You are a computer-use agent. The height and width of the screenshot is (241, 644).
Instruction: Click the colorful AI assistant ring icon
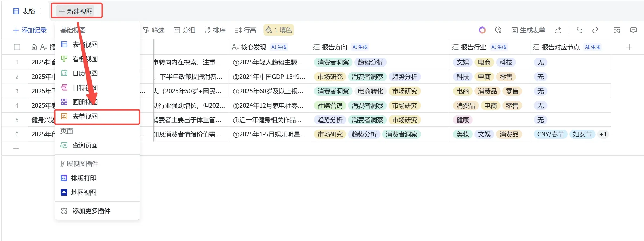click(482, 30)
